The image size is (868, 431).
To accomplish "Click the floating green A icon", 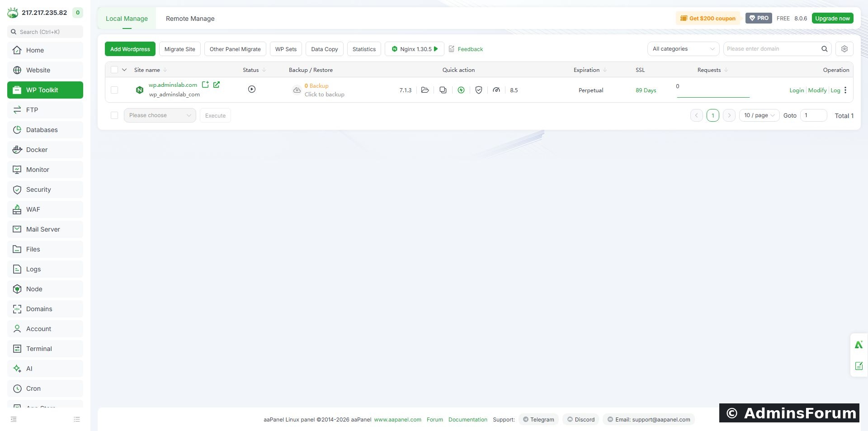I will 859,345.
